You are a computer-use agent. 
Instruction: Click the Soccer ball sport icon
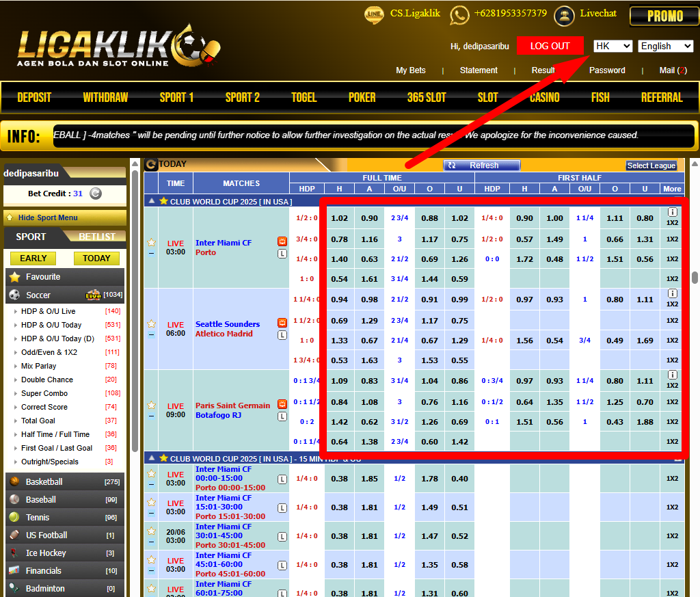(x=14, y=295)
